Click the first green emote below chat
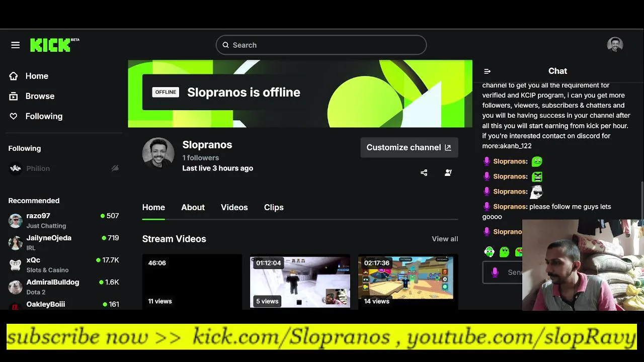Image resolution: width=644 pixels, height=362 pixels. click(489, 252)
